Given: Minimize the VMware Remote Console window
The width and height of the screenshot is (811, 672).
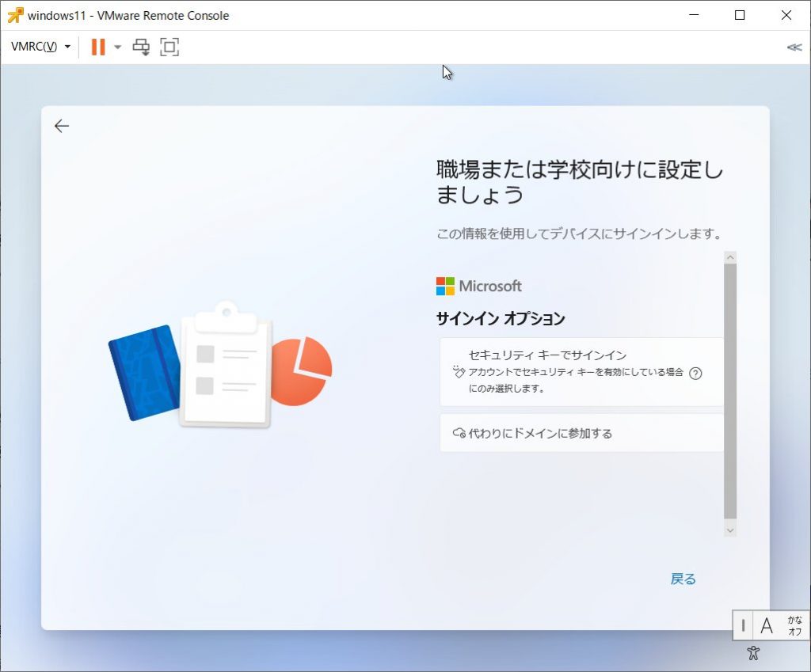Looking at the screenshot, I should coord(694,15).
